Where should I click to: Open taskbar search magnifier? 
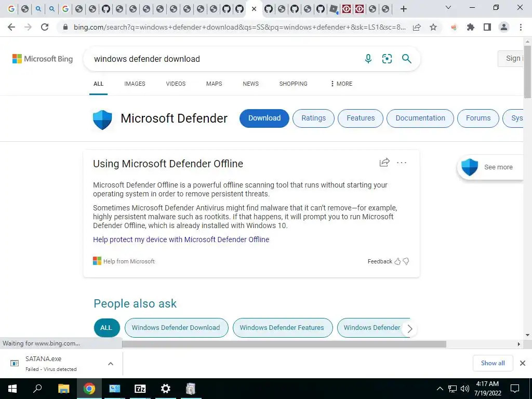point(37,389)
